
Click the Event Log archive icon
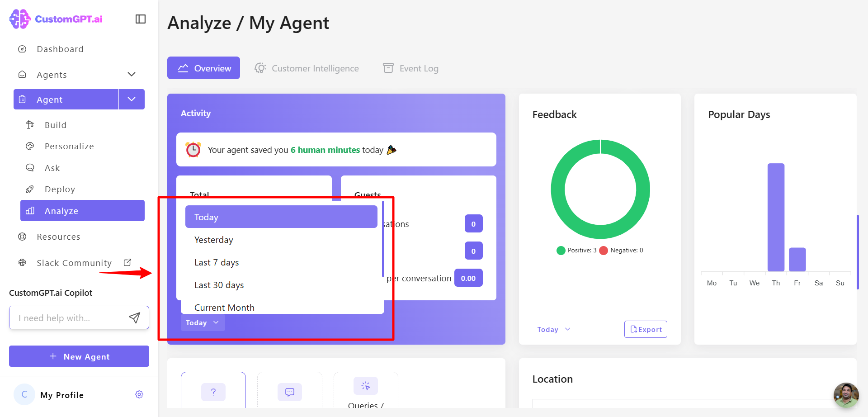point(388,68)
